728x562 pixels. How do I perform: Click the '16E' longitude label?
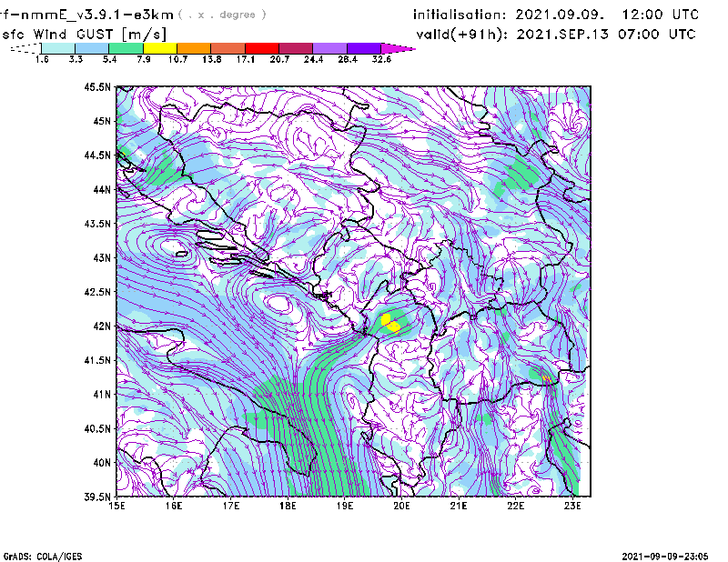174,506
